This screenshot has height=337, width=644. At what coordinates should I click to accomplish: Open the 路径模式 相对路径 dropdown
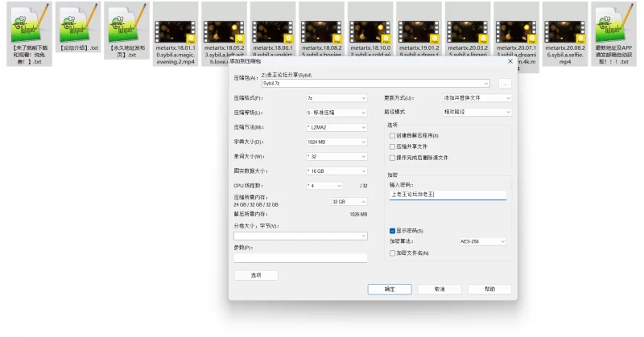(x=477, y=112)
